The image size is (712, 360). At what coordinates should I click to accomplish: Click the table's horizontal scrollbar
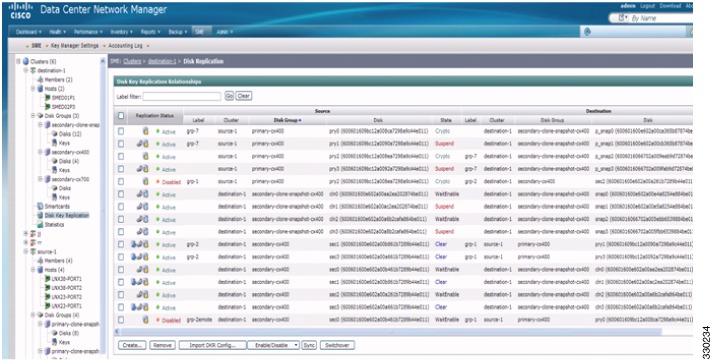[391, 332]
